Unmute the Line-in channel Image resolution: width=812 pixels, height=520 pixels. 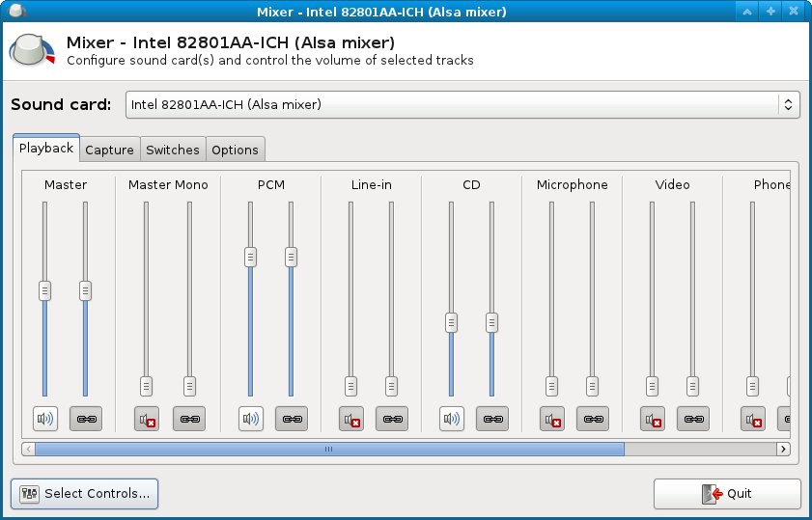click(351, 419)
